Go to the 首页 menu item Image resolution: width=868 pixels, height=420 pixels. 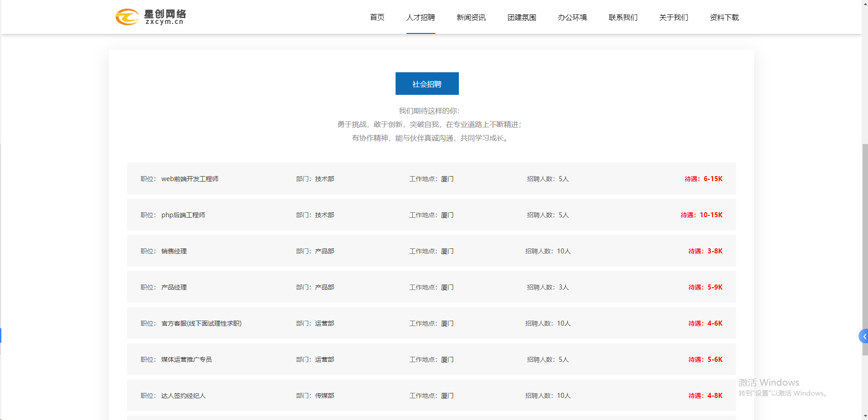coord(377,17)
